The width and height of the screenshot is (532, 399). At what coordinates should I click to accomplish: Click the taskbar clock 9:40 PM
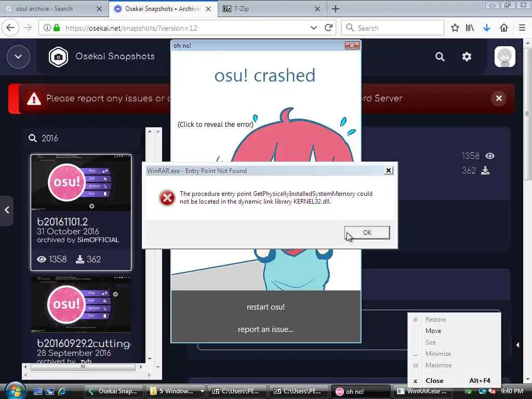pyautogui.click(x=512, y=391)
